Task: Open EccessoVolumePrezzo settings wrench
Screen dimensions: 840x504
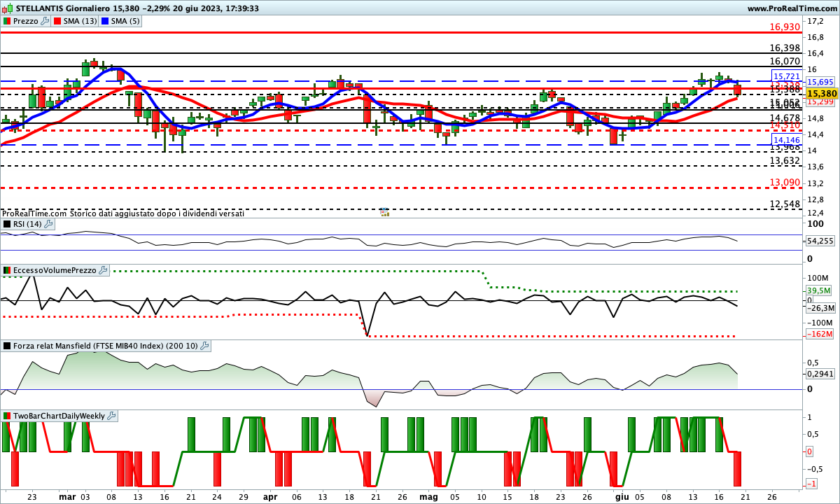Action: coord(104,269)
